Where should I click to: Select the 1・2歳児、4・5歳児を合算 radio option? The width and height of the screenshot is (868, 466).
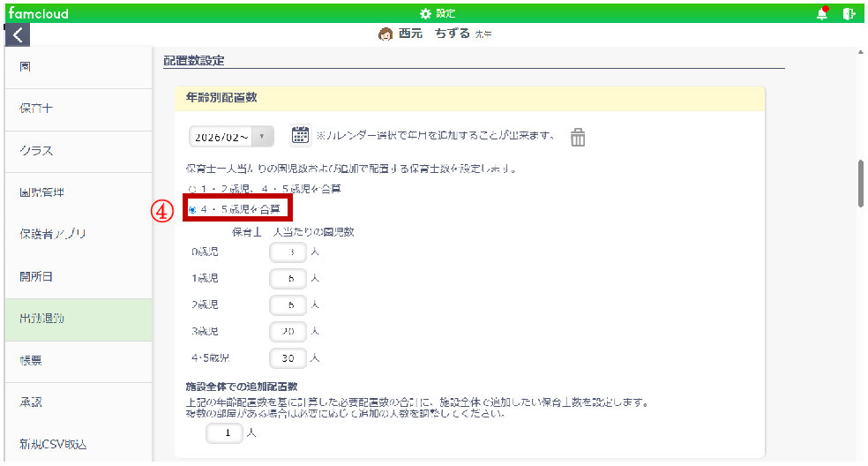tap(193, 189)
